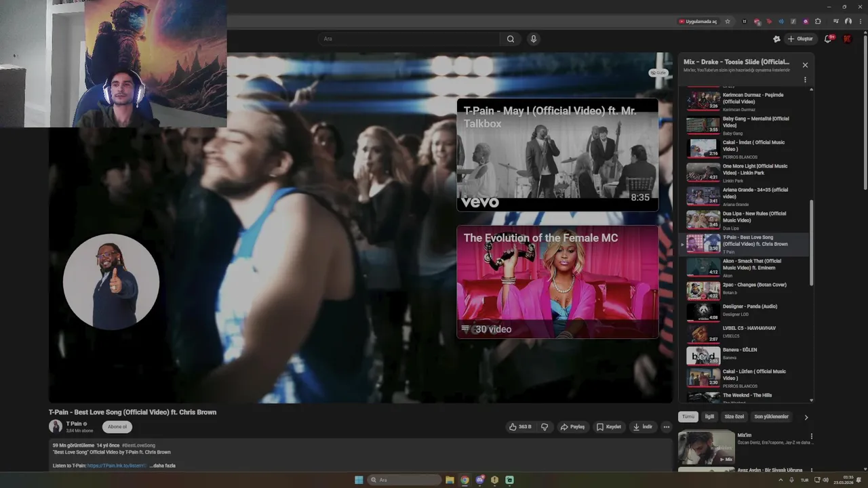Open File Explorer from the taskbar
Image resolution: width=868 pixels, height=488 pixels.
click(x=450, y=480)
